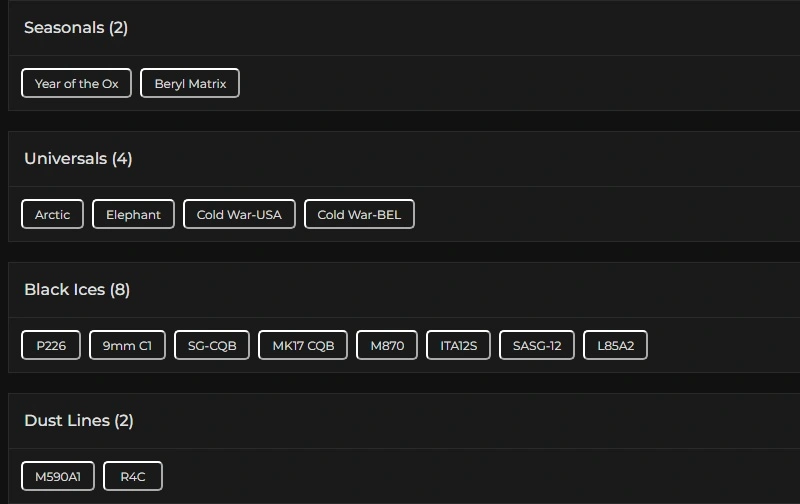
Task: Select the L85A2 tag
Action: [615, 346]
